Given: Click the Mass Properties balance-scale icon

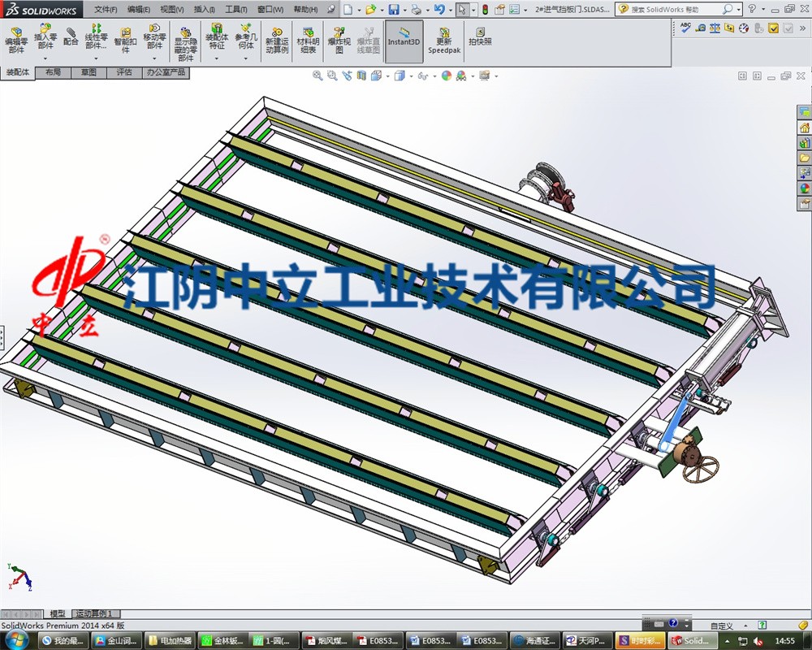Looking at the screenshot, I should pyautogui.click(x=715, y=28).
